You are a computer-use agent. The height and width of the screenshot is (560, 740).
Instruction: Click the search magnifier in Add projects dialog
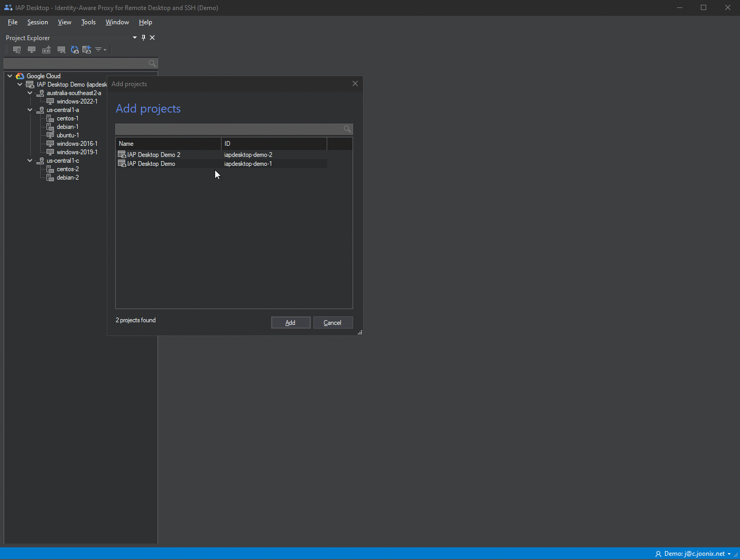pyautogui.click(x=347, y=129)
